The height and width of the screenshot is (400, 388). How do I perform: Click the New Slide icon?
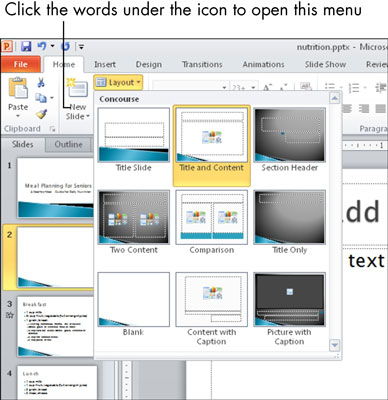click(x=77, y=88)
